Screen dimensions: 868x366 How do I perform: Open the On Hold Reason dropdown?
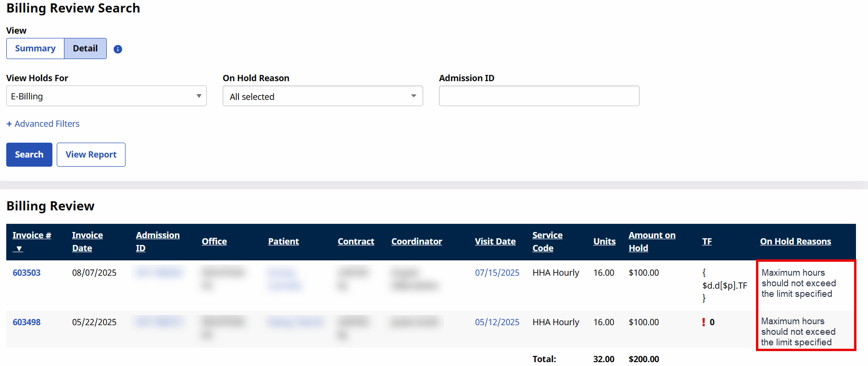[323, 96]
